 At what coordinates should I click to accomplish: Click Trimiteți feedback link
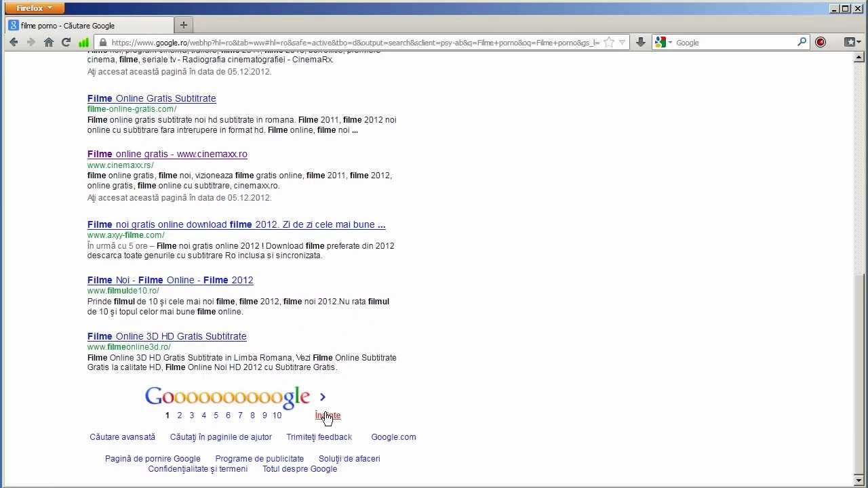(319, 437)
